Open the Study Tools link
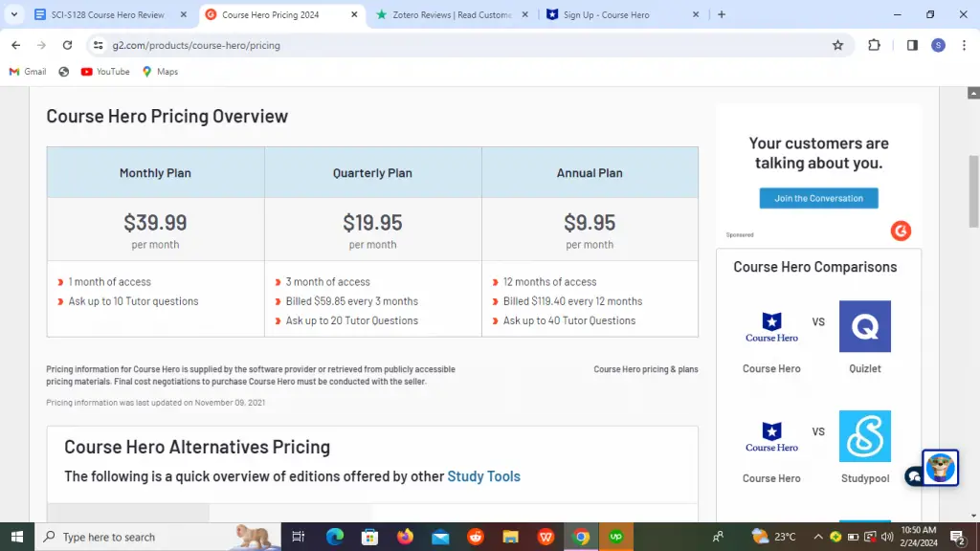Viewport: 980px width, 551px height. (483, 475)
